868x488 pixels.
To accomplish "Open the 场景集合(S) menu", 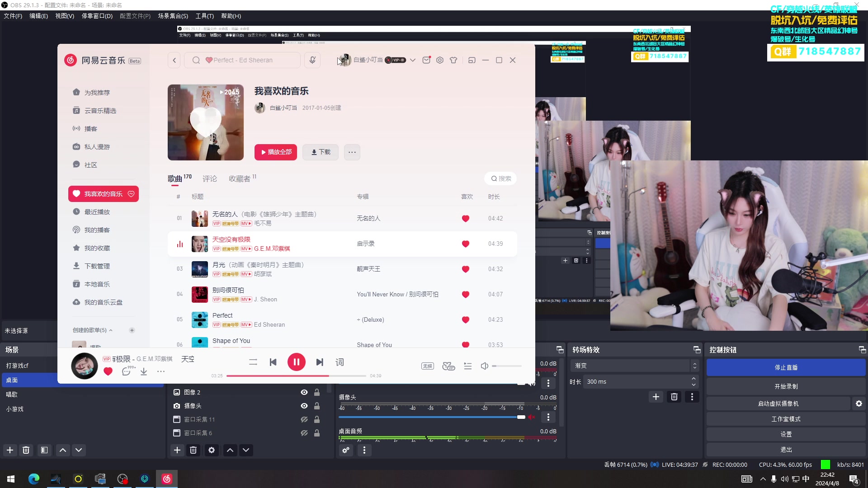I will click(173, 16).
